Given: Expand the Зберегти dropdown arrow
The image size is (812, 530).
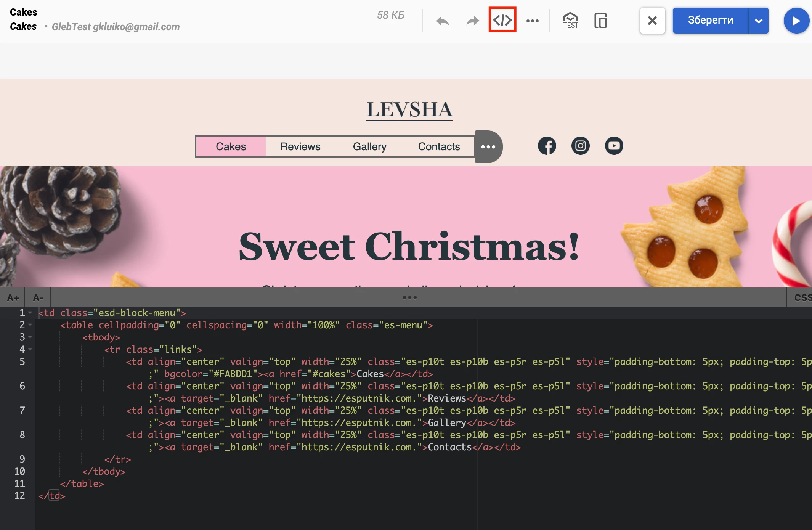Looking at the screenshot, I should click(x=759, y=21).
